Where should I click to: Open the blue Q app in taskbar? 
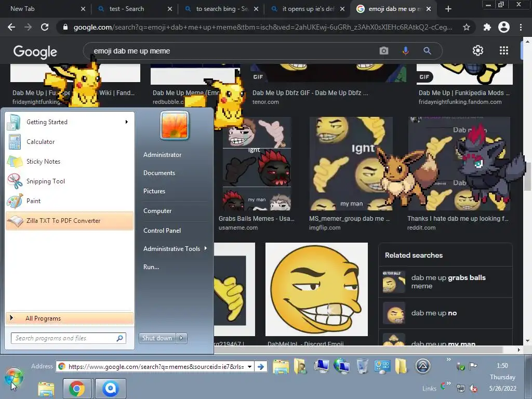111,389
